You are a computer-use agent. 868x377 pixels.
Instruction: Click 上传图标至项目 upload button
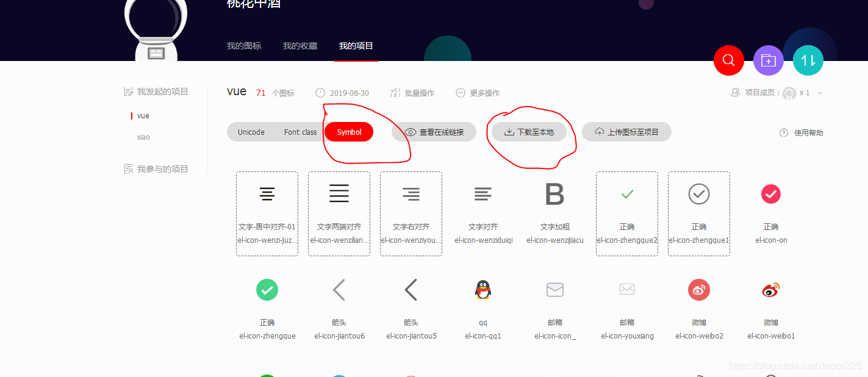point(626,132)
